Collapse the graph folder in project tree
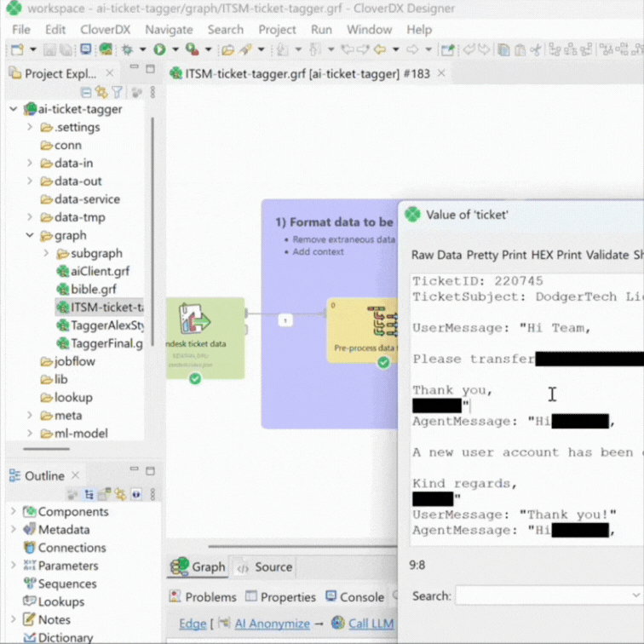This screenshot has height=644, width=644. click(x=30, y=235)
